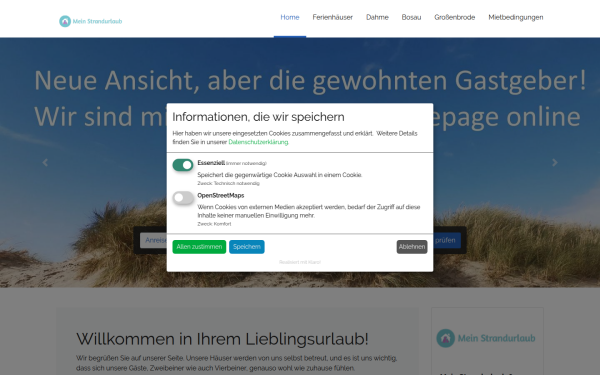Image resolution: width=600 pixels, height=375 pixels.
Task: Open the Mietbedingungen menu item
Action: (x=516, y=17)
